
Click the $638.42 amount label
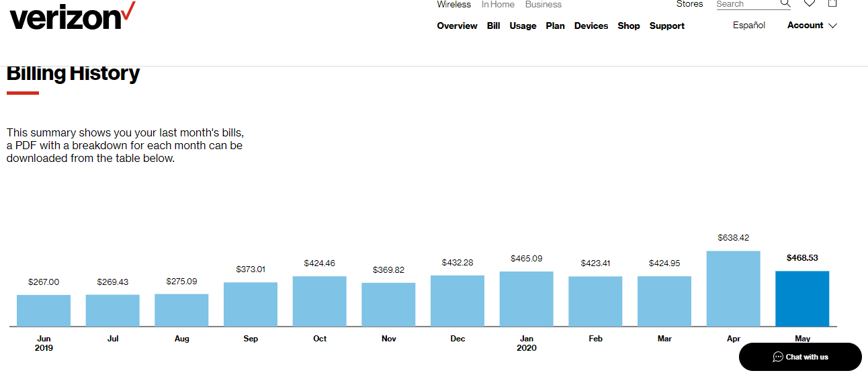(x=734, y=238)
